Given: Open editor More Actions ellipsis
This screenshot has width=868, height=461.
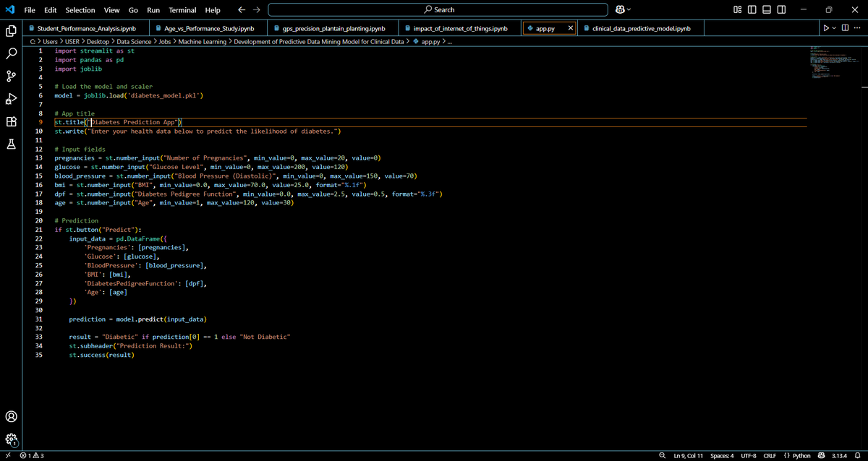Looking at the screenshot, I should point(858,28).
